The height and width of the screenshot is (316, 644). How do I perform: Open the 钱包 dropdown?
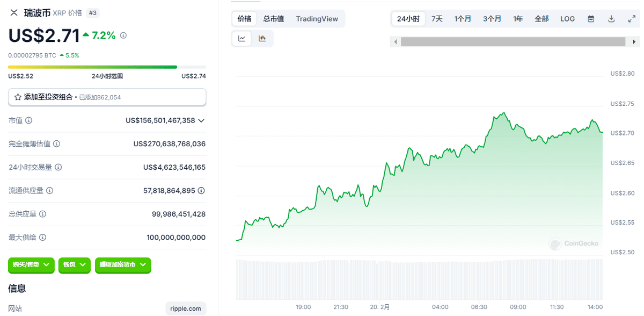[75, 264]
